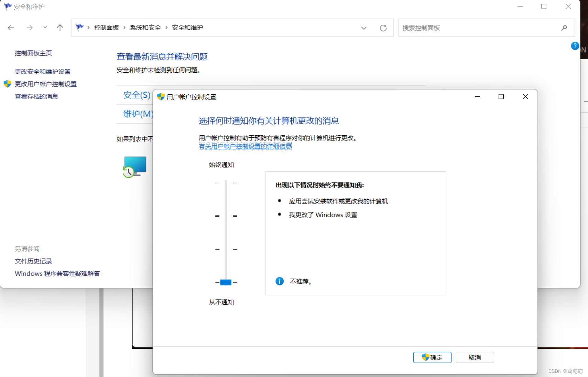The width and height of the screenshot is (588, 377).
Task: Close the 用户帐户控制设置 dialog
Action: [x=525, y=97]
